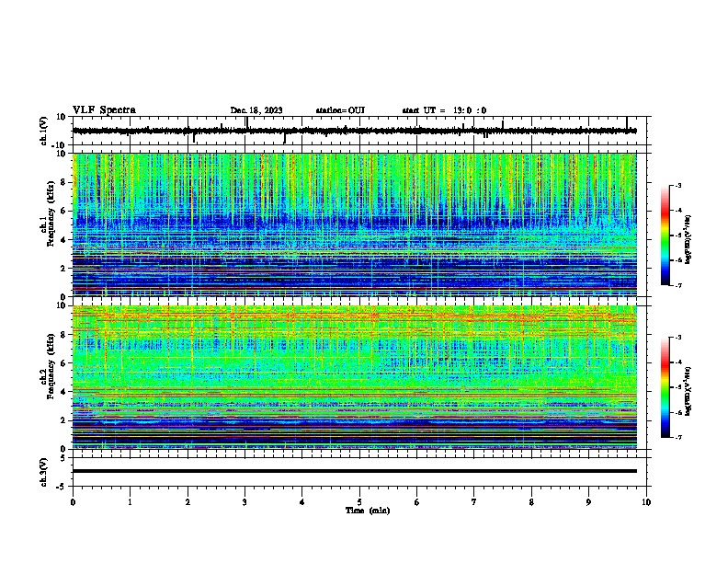
Task: Click the "6" time axis tick label
Action: click(417, 502)
